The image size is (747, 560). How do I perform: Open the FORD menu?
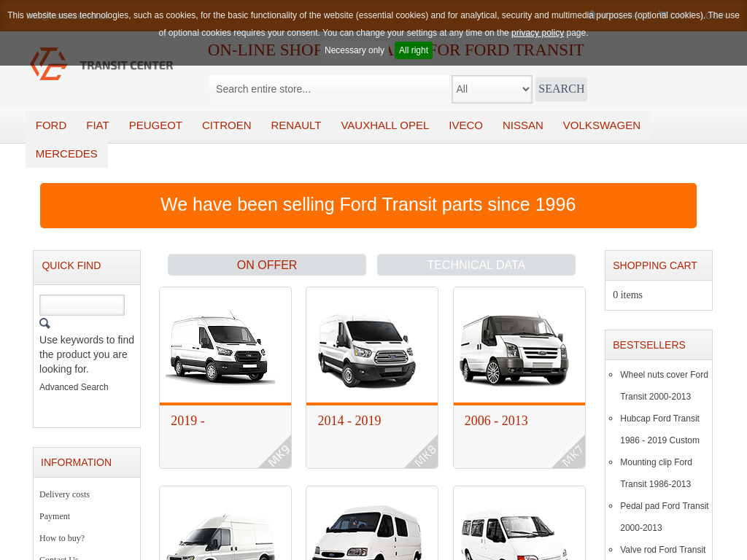click(x=51, y=125)
